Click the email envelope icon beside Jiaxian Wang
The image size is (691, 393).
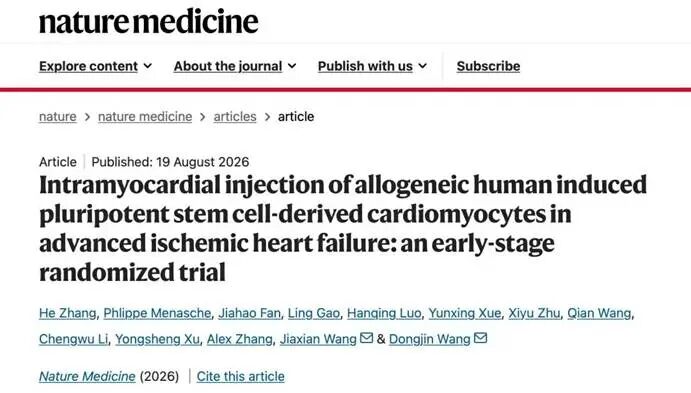point(366,338)
